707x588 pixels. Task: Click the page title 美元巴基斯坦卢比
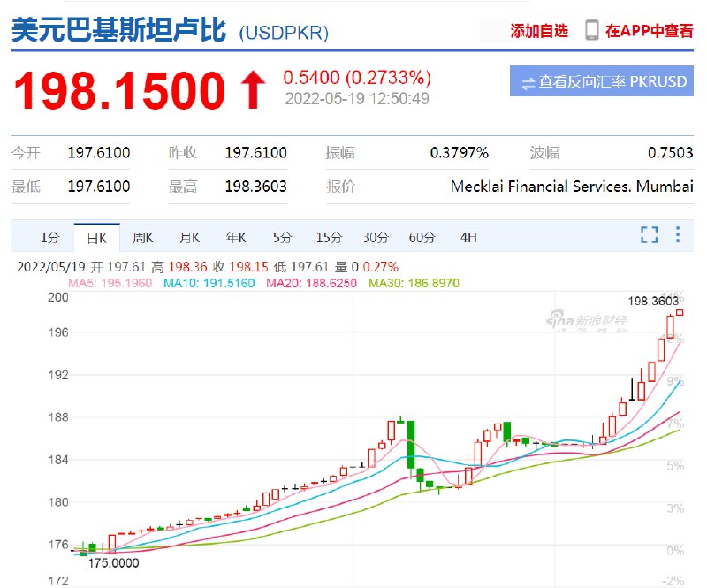pos(118,31)
